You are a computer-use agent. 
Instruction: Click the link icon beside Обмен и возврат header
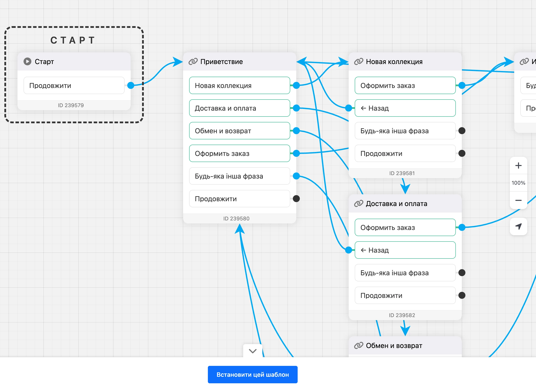[358, 345]
